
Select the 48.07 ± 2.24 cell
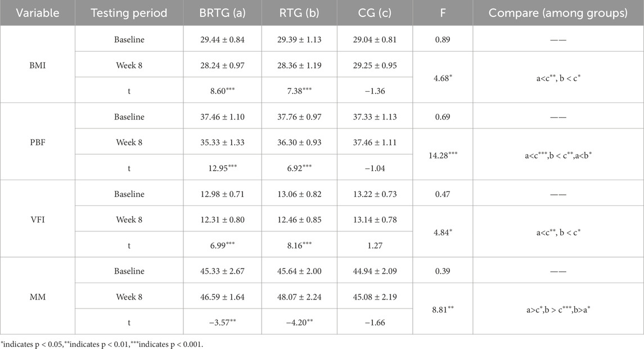(300, 297)
